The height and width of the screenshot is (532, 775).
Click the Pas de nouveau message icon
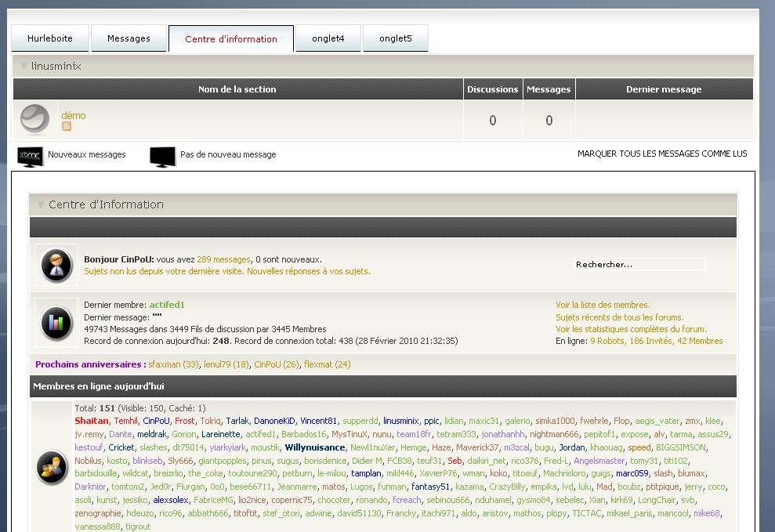(x=162, y=156)
